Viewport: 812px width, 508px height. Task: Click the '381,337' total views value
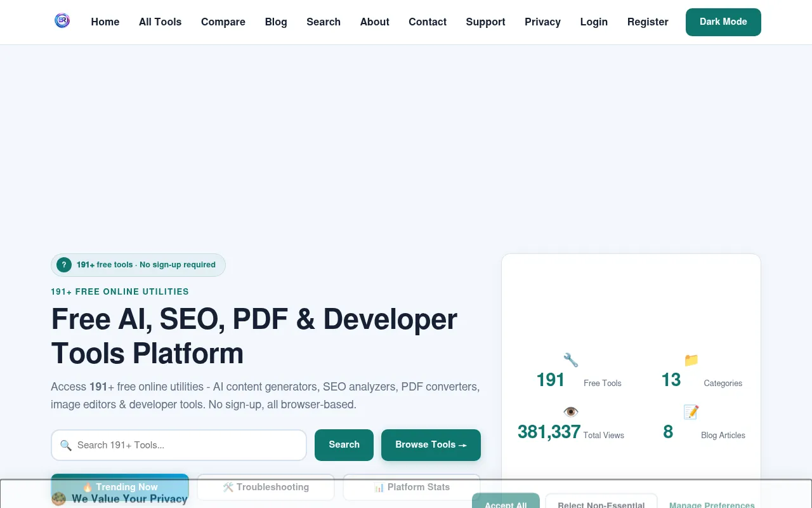549,432
